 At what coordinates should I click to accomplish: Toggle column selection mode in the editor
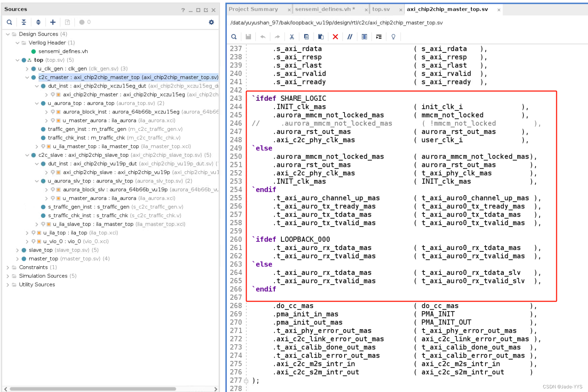coord(364,36)
